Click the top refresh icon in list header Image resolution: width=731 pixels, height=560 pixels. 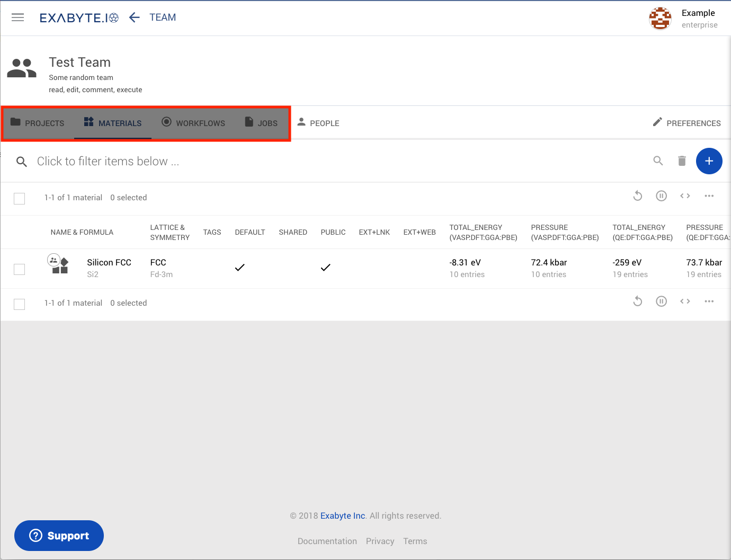[638, 196]
